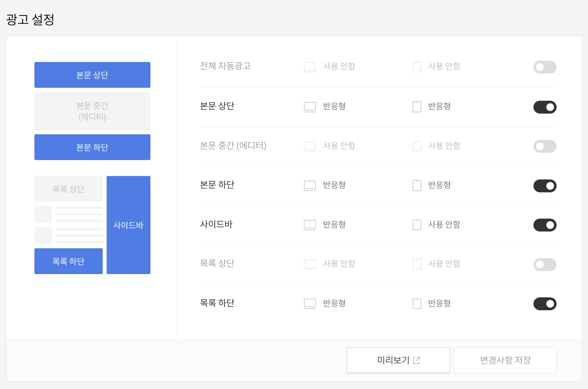Click the mobile ad icon in 사이드바 row

click(x=416, y=224)
